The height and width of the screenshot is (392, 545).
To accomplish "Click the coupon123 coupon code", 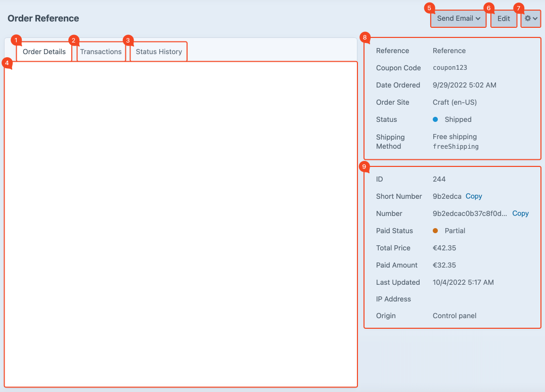I will 450,68.
